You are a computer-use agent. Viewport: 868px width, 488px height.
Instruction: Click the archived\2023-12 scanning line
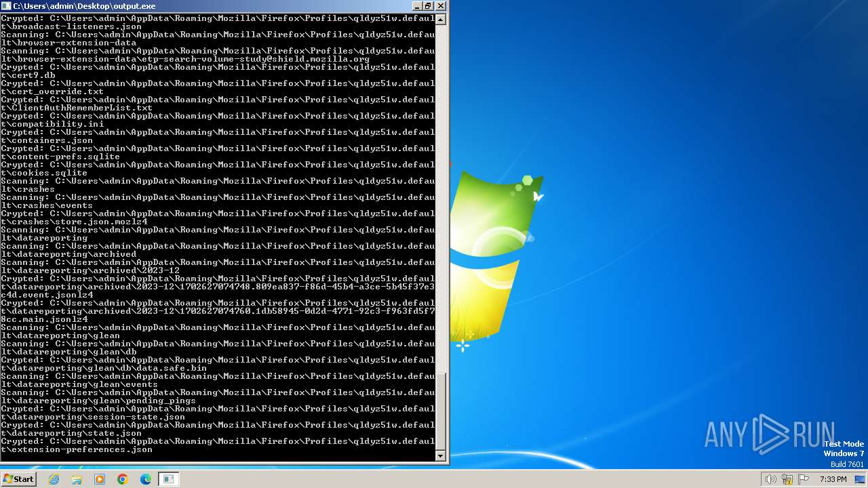[90, 270]
